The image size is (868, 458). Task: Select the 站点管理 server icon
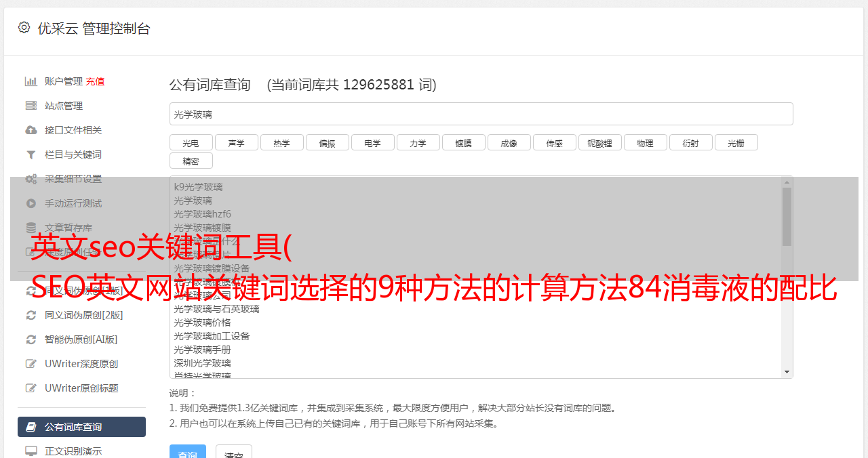31,106
